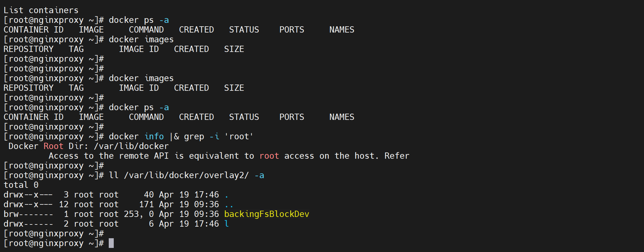Click the blue 'l' directory entry
The height and width of the screenshot is (252, 644).
227,224
